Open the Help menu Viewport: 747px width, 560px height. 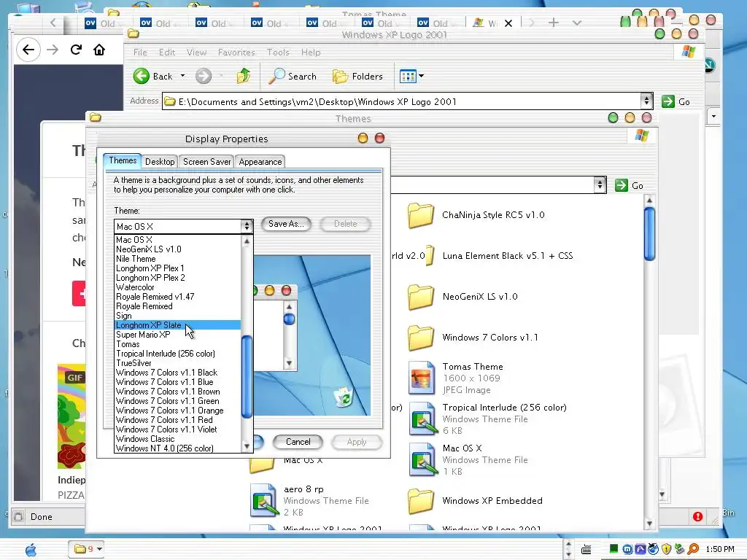point(311,52)
